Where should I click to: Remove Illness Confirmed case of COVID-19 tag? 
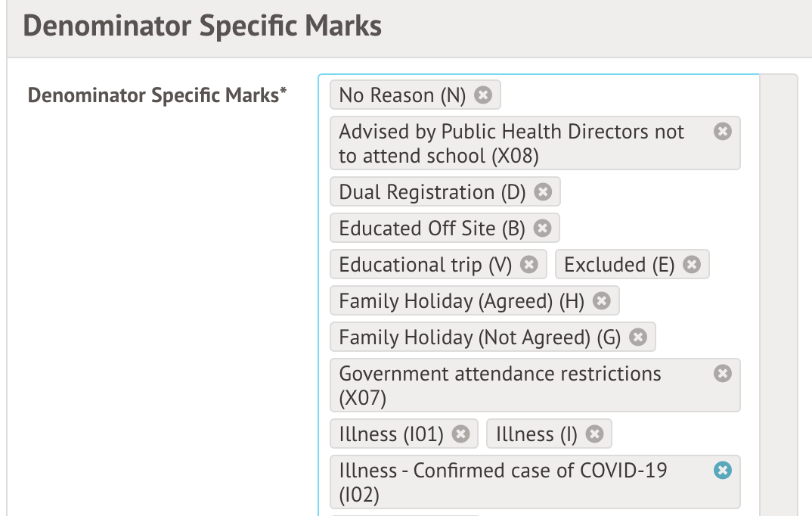(723, 471)
